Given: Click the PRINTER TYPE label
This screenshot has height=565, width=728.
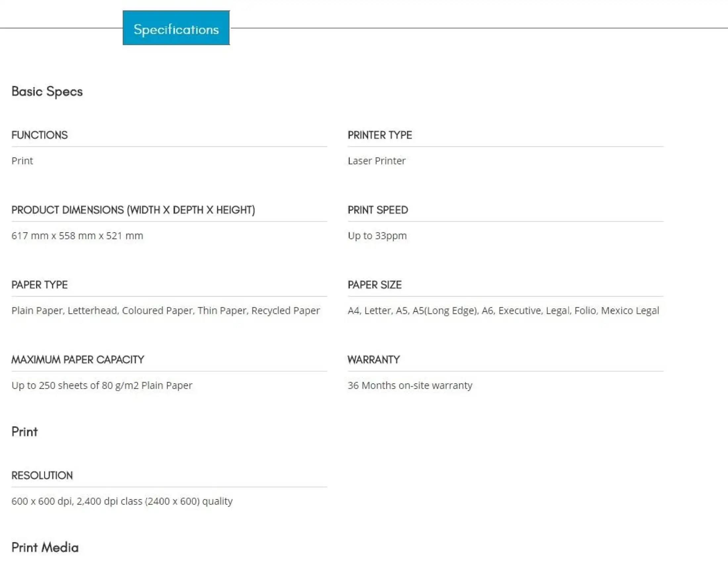Looking at the screenshot, I should (x=380, y=135).
